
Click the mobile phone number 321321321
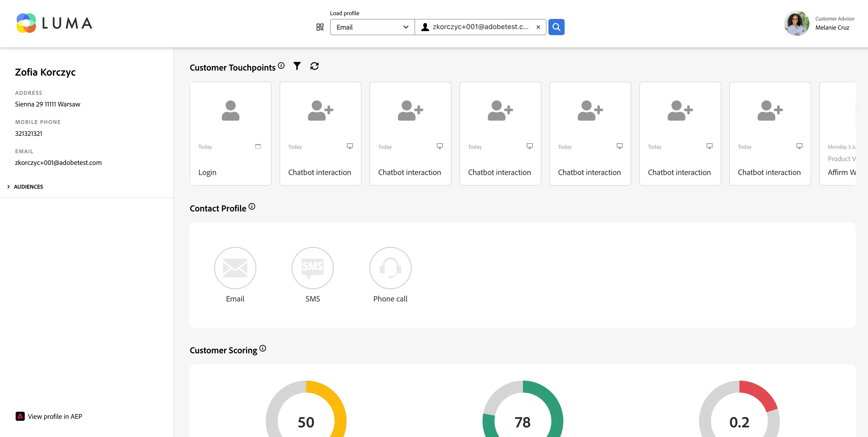[x=29, y=134]
